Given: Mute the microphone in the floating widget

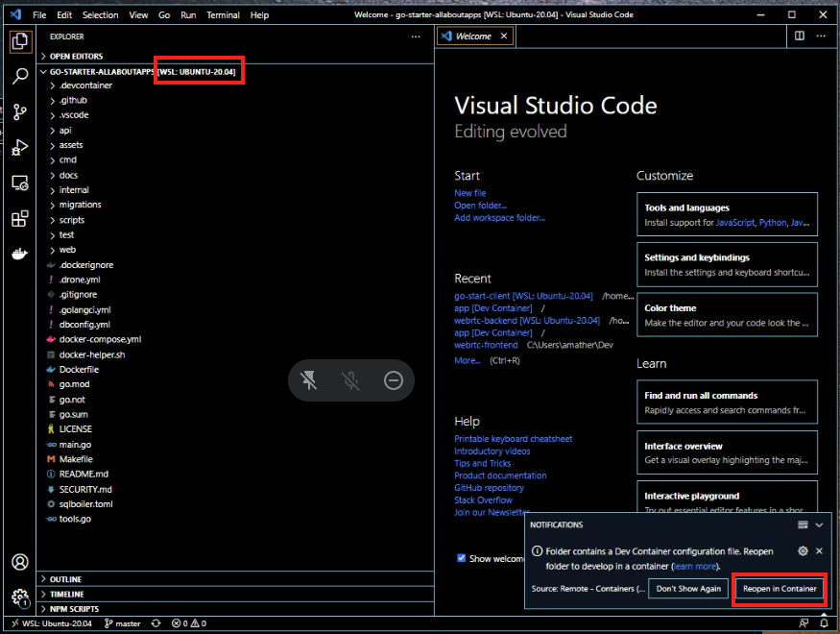Looking at the screenshot, I should 350,380.
